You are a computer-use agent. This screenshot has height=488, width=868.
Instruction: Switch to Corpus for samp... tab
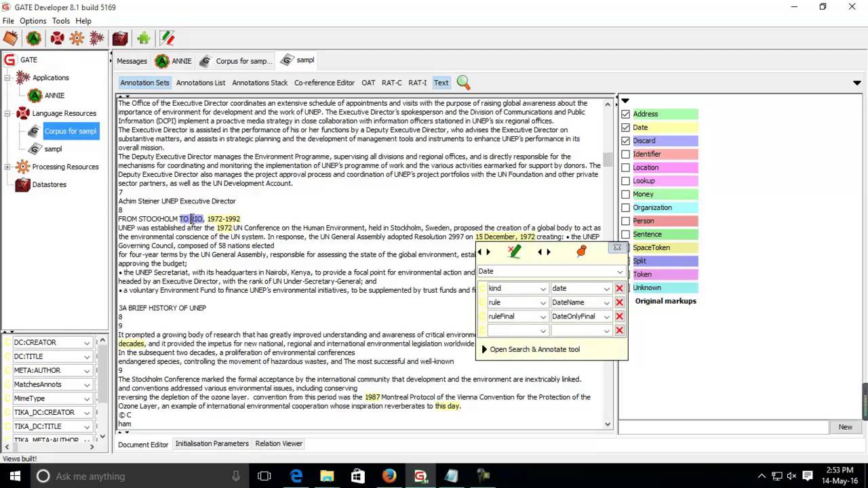point(237,61)
